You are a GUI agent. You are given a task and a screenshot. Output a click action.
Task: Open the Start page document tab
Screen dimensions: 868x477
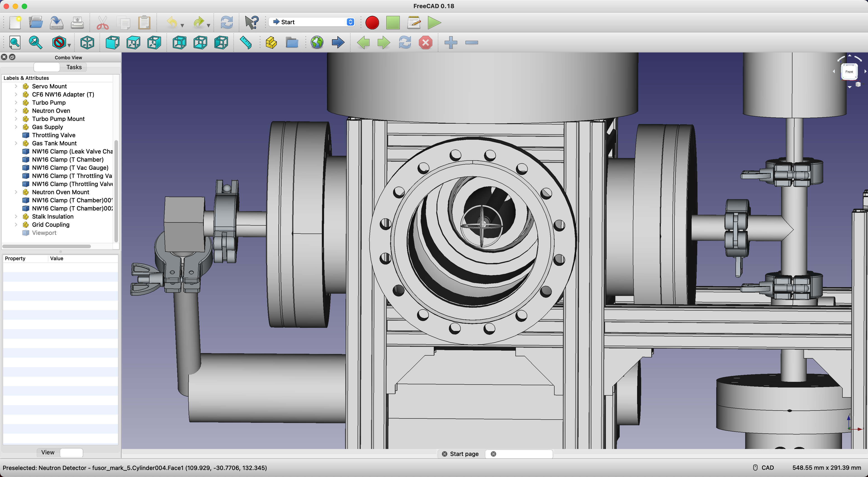(x=464, y=454)
